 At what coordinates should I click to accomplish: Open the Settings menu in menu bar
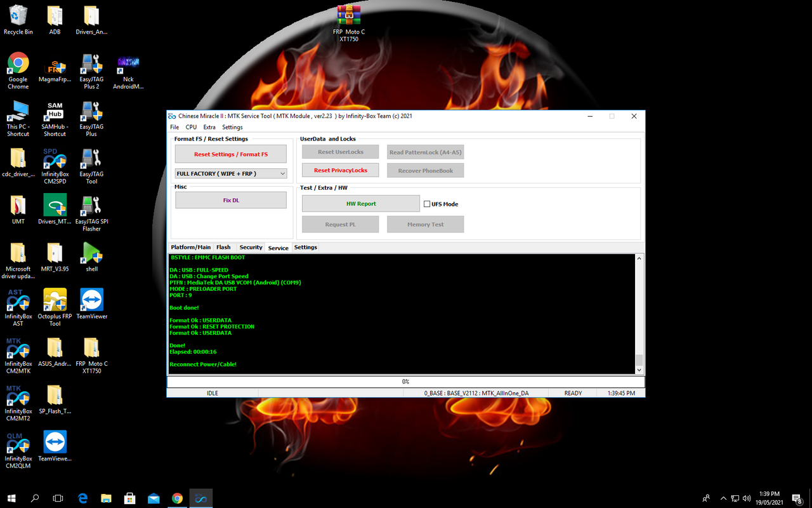click(x=232, y=127)
